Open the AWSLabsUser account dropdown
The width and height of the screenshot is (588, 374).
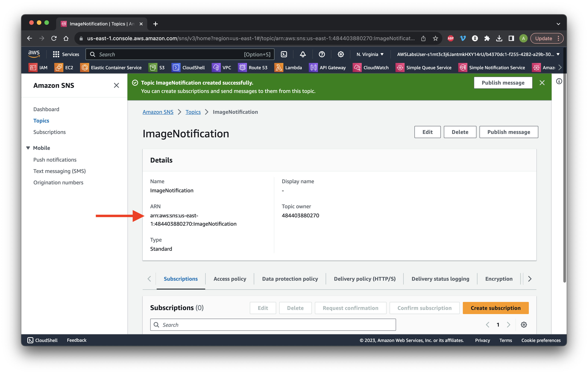click(478, 54)
